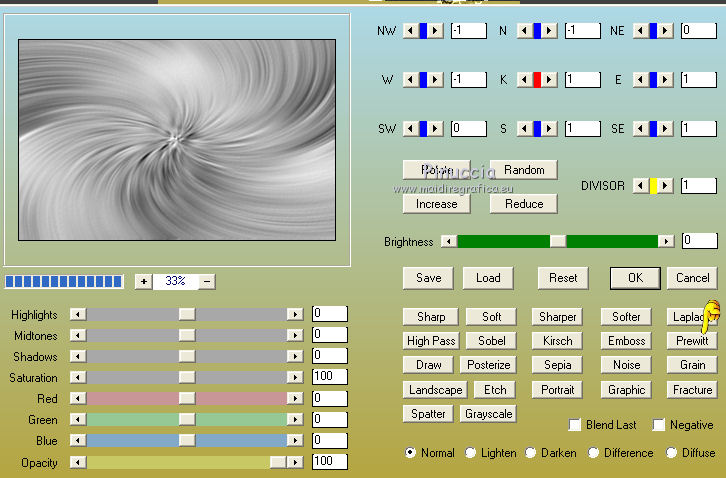Image resolution: width=726 pixels, height=478 pixels.
Task: Apply the High Pass preset
Action: tap(431, 341)
